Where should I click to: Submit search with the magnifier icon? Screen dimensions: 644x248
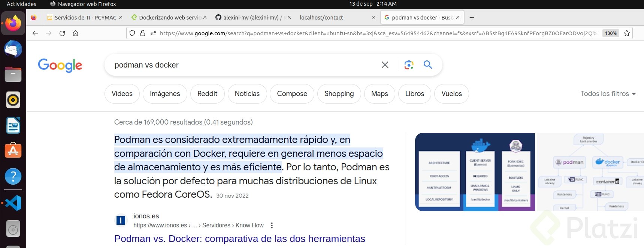click(x=428, y=65)
